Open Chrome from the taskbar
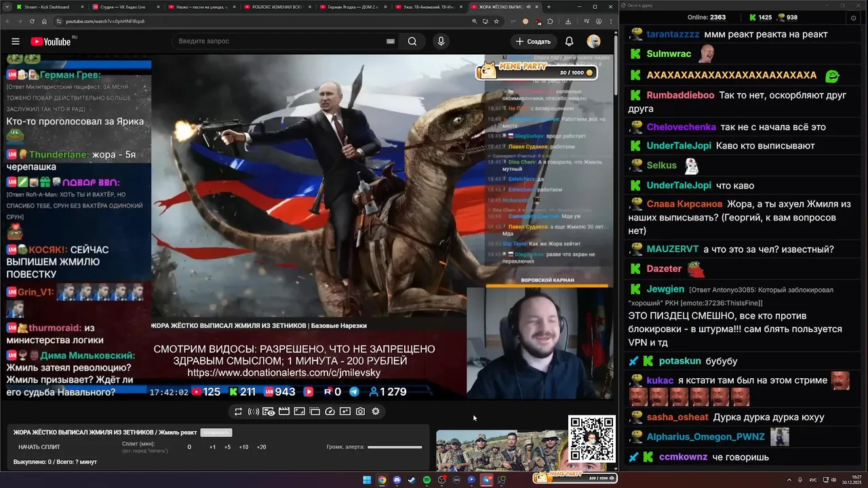 pos(382,480)
